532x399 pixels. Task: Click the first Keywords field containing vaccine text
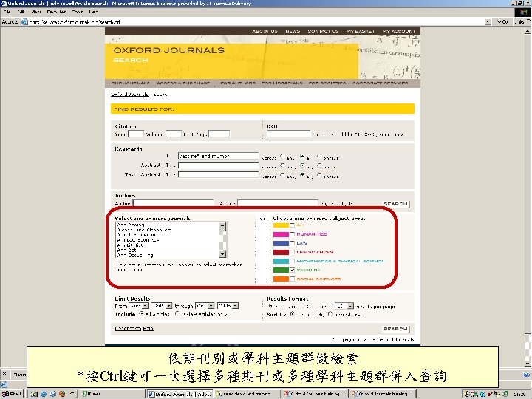click(x=219, y=156)
